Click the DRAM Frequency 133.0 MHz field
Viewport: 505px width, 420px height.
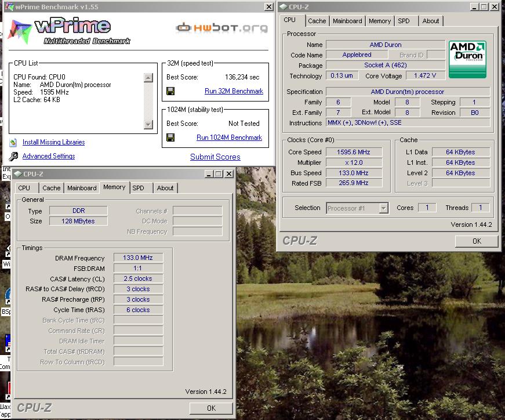(138, 258)
